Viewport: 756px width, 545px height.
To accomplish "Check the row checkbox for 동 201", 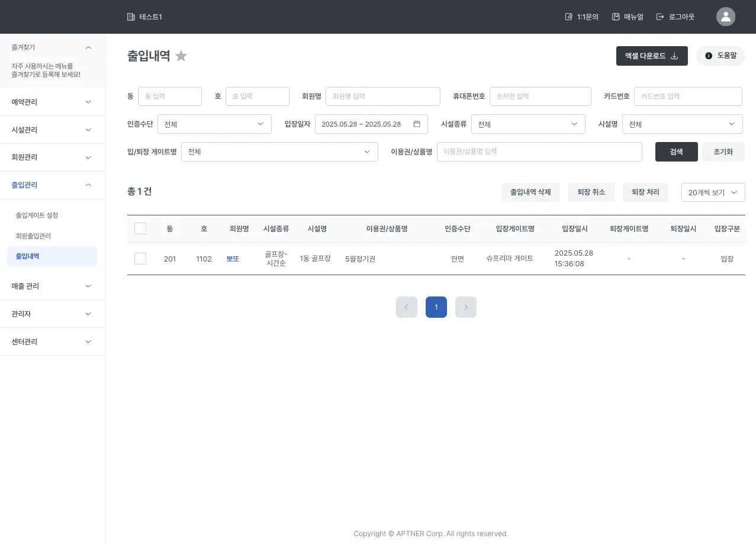I will (140, 259).
